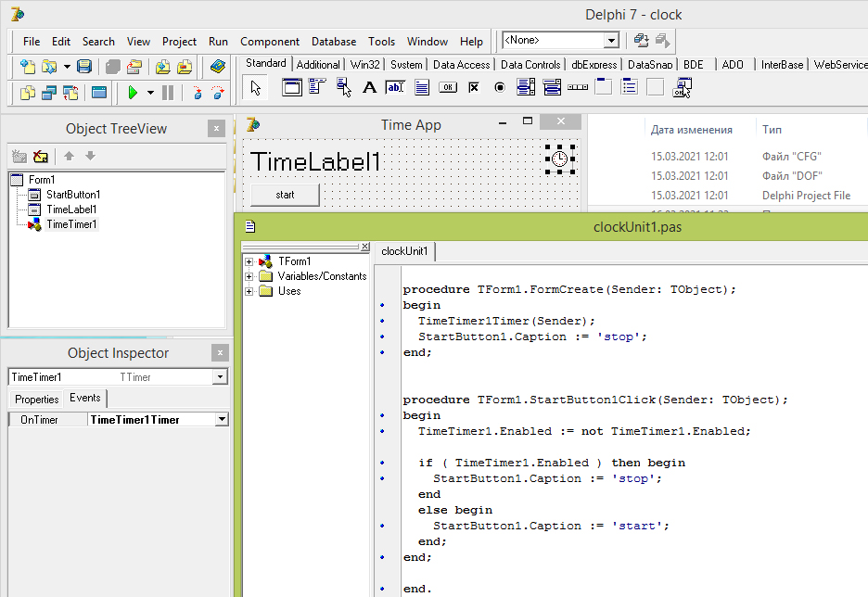Click the Save floppy disk icon

pyautogui.click(x=84, y=67)
